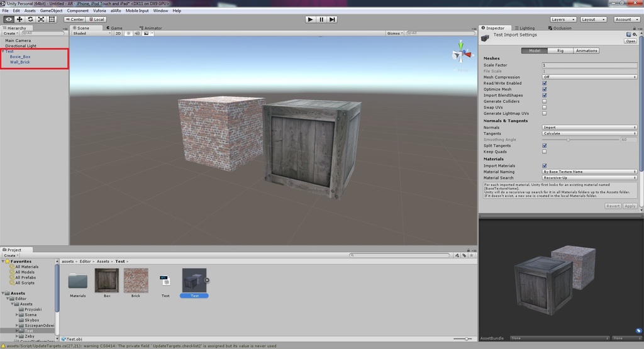Viewport: 644px width, 349px height.
Task: Select the Rig import tab
Action: click(x=560, y=51)
